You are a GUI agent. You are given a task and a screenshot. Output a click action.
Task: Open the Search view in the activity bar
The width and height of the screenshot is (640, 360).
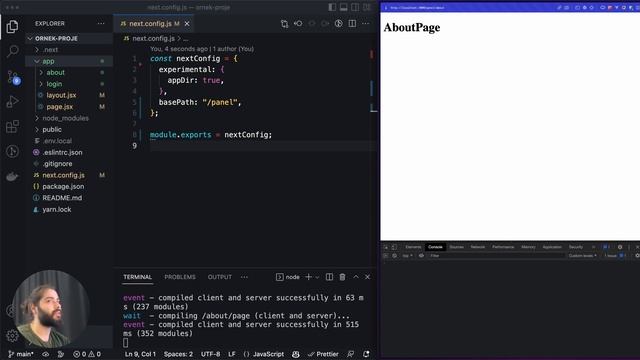click(x=12, y=51)
